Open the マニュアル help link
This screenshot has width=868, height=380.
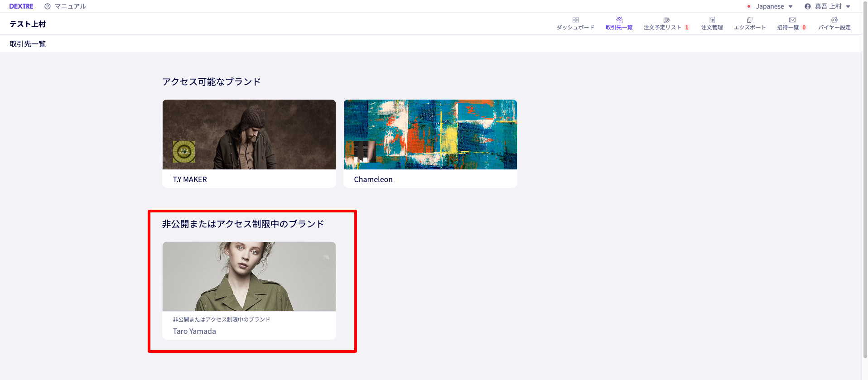coord(70,6)
